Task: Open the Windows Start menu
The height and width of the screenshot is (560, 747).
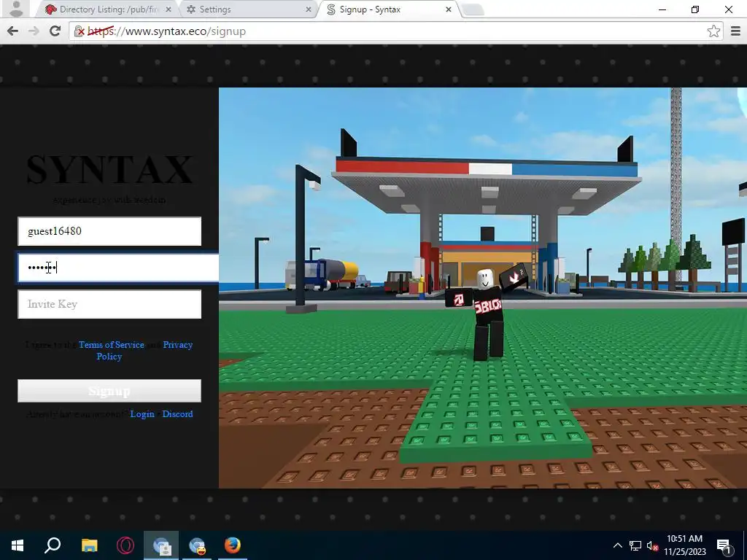Action: click(18, 545)
